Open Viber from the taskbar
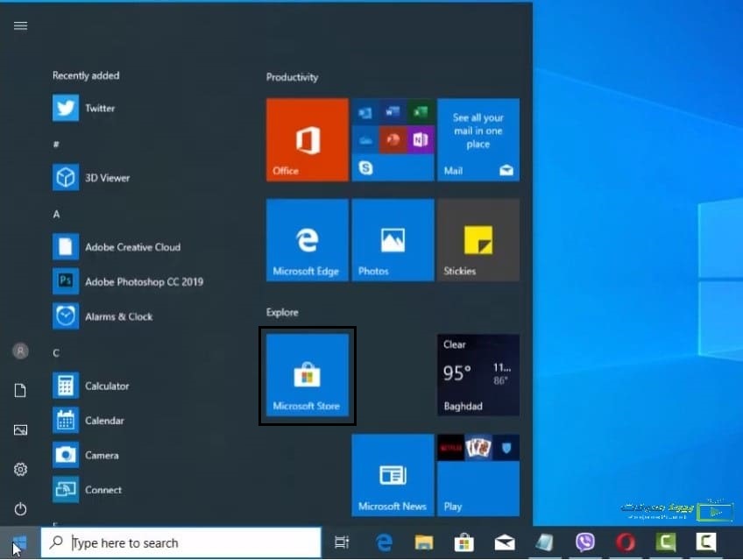The image size is (743, 560). (585, 542)
